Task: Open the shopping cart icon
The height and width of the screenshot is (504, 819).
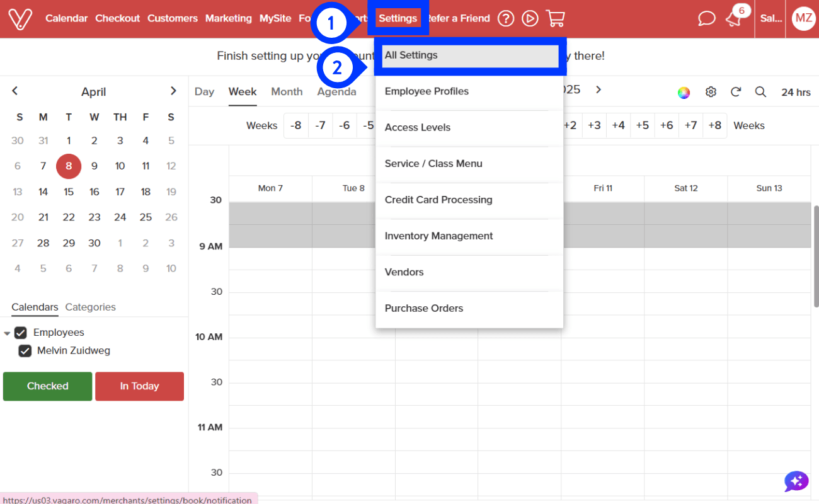Action: point(555,19)
